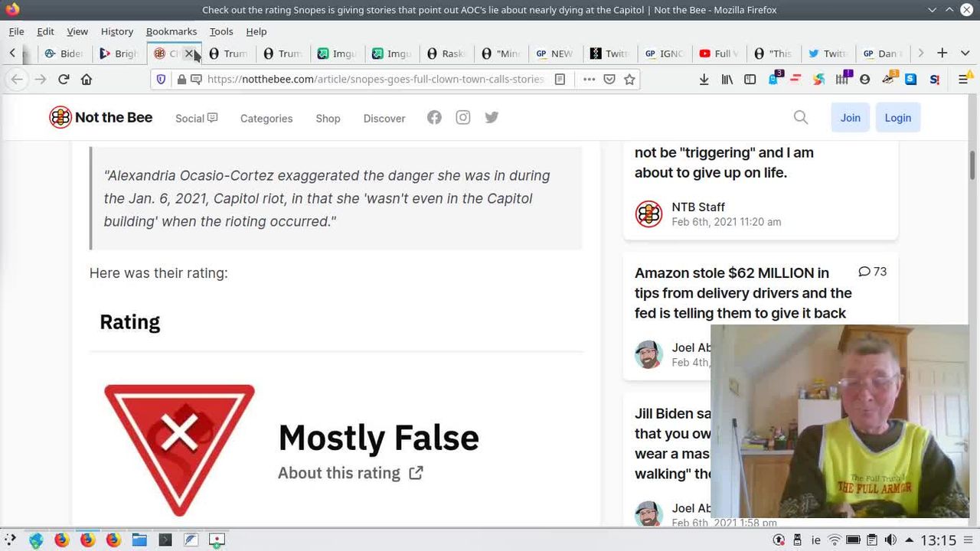Switch to the YouTube "Full" tab

click(x=717, y=54)
